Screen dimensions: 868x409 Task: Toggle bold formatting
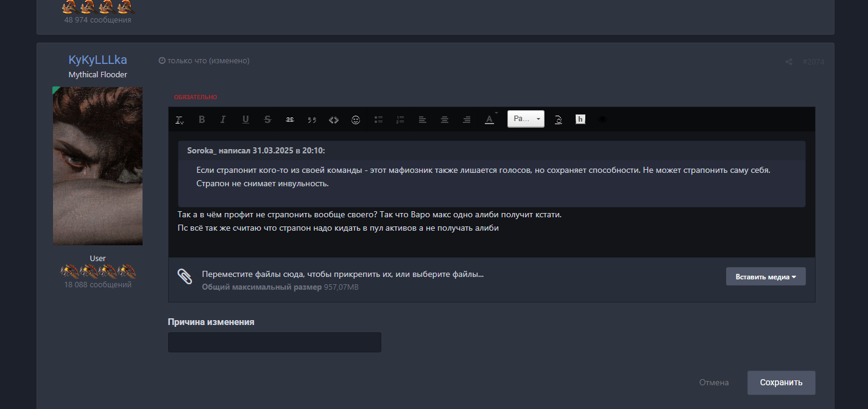(202, 120)
